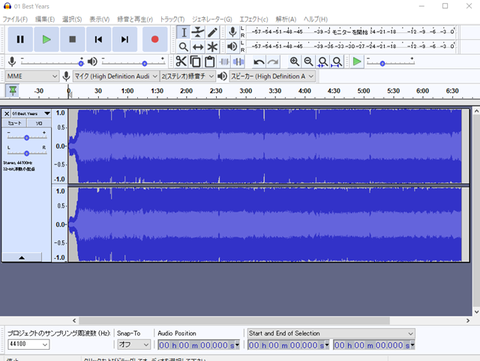Click the track pan L/R slider knob

click(x=26, y=153)
